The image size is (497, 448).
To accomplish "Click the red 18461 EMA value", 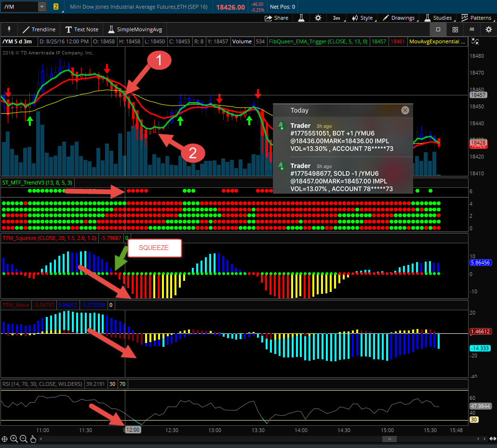I will (398, 41).
